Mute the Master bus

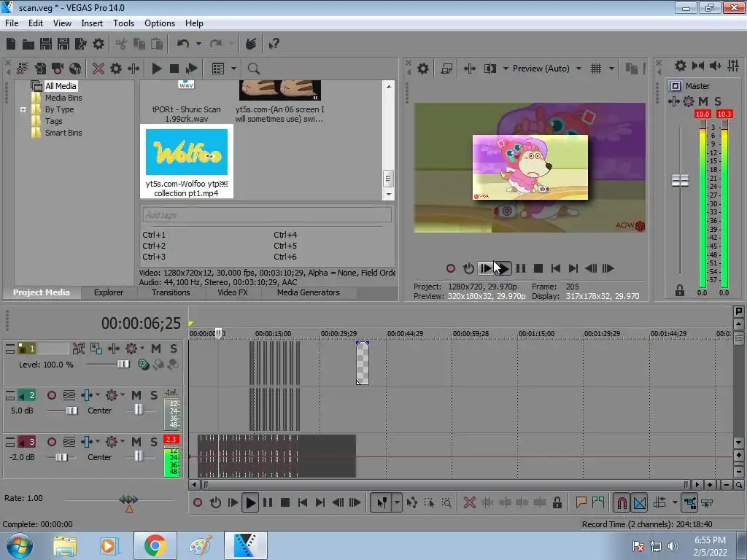[703, 101]
